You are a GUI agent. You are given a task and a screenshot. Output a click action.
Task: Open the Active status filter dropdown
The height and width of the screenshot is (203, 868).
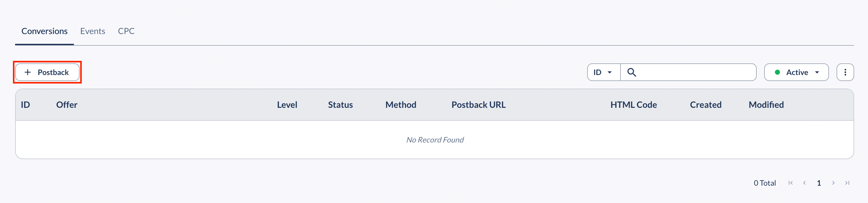[796, 72]
